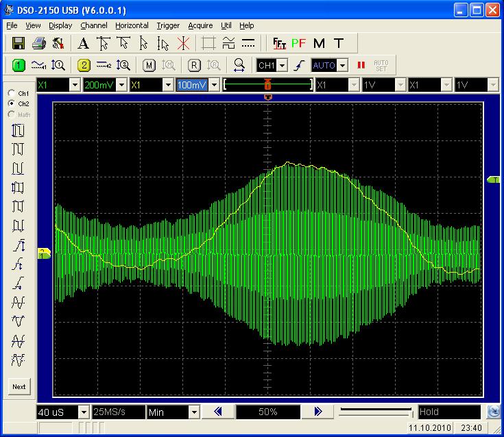This screenshot has height=437, width=504.
Task: Click the Next button in sidebar
Action: coord(19,386)
